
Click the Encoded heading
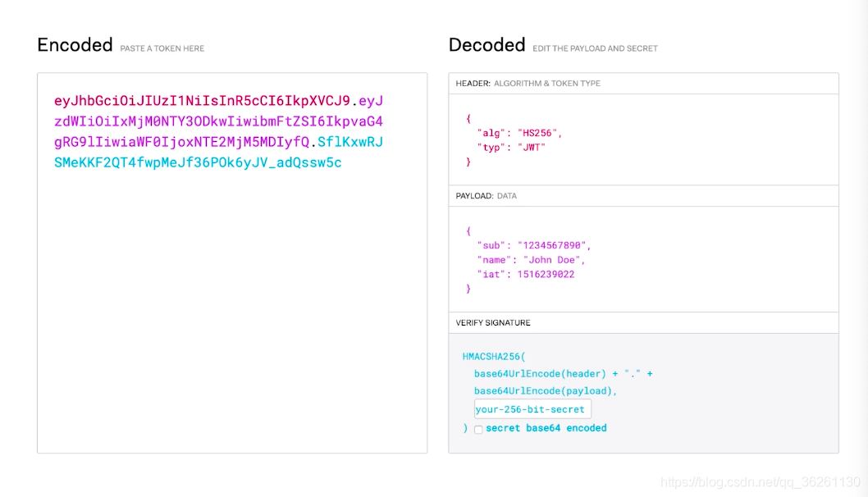click(75, 45)
